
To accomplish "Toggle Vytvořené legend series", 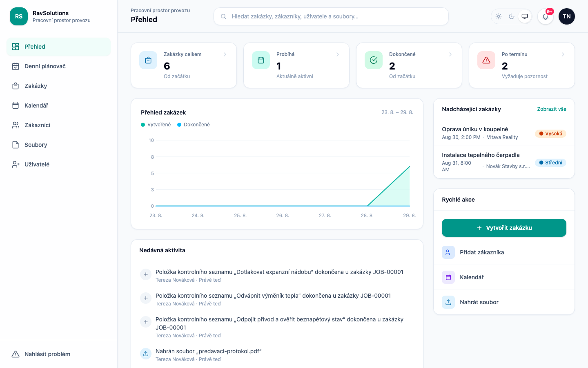I will [156, 125].
